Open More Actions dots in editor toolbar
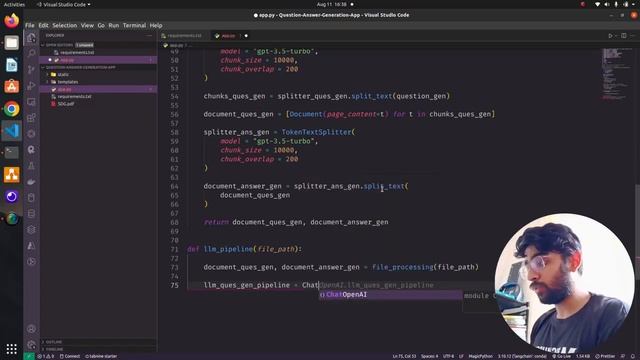640x360 pixels. click(x=633, y=36)
